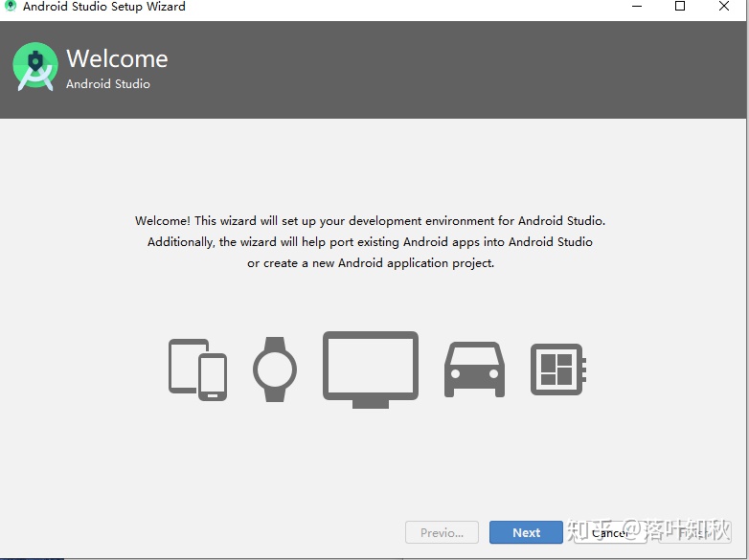Click the 'Welcome! This wizard will set up' line

[x=371, y=220]
